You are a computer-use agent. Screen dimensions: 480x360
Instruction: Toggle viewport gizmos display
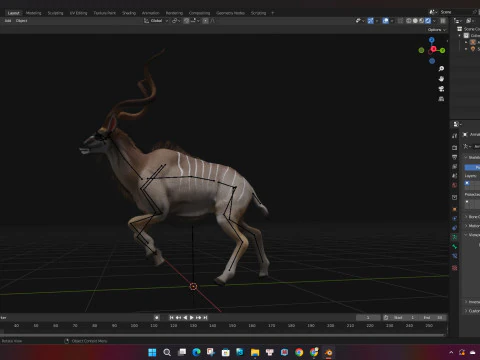371,21
